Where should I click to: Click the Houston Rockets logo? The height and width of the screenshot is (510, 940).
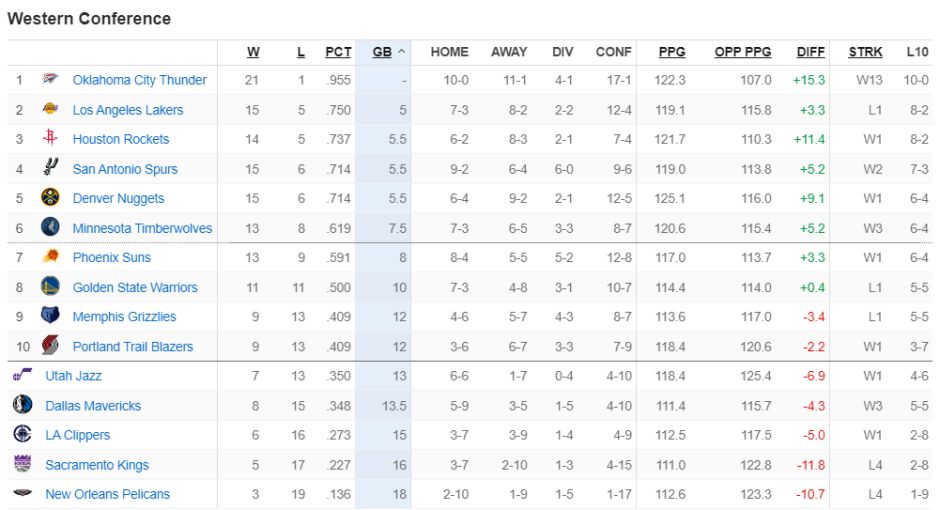50,139
